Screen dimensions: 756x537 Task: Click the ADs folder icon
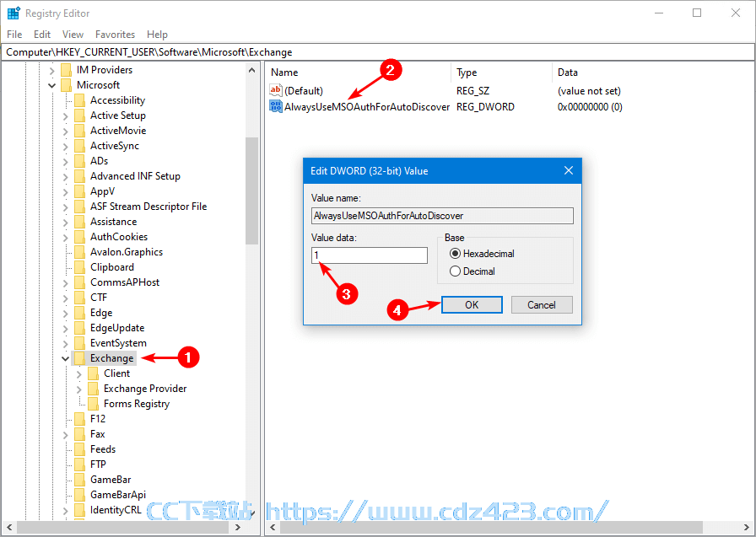pyautogui.click(x=80, y=161)
